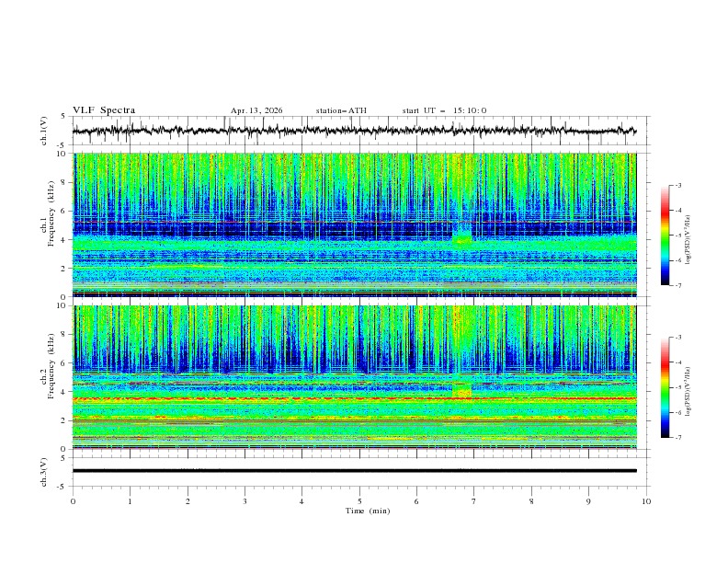Click time axis tick "2"
The height and width of the screenshot is (563, 728).
[x=188, y=501]
